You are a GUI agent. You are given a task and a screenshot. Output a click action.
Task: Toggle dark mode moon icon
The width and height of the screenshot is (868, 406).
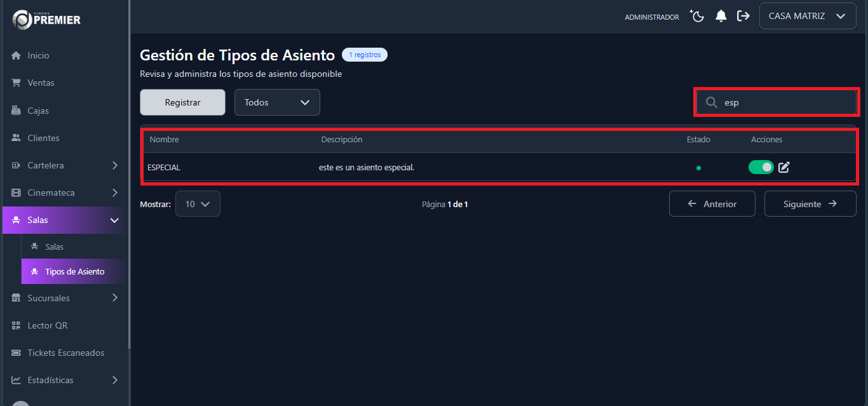[x=698, y=17]
